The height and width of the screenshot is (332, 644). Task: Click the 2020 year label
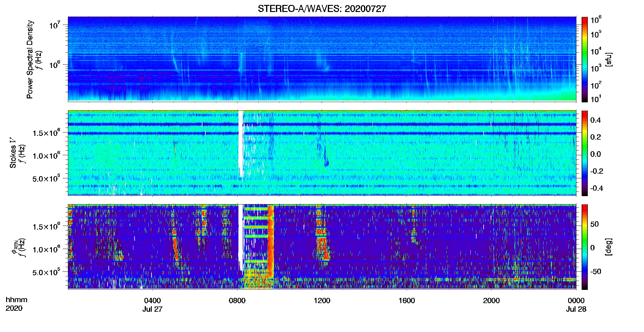pos(14,308)
